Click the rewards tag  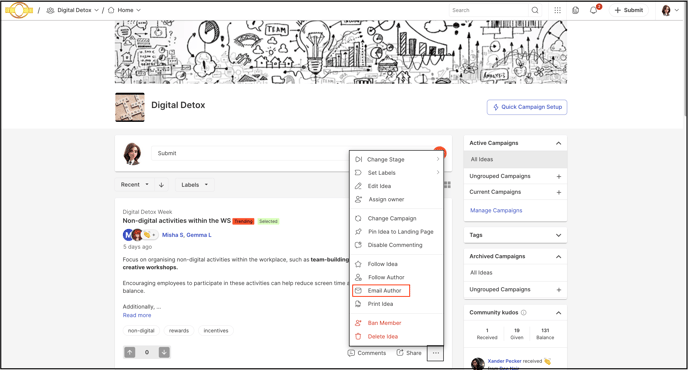click(179, 330)
